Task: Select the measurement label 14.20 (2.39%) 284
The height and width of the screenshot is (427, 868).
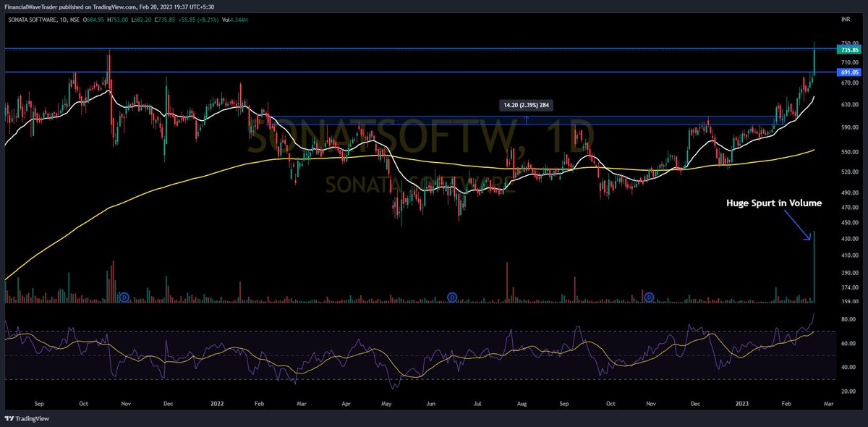Action: [526, 105]
